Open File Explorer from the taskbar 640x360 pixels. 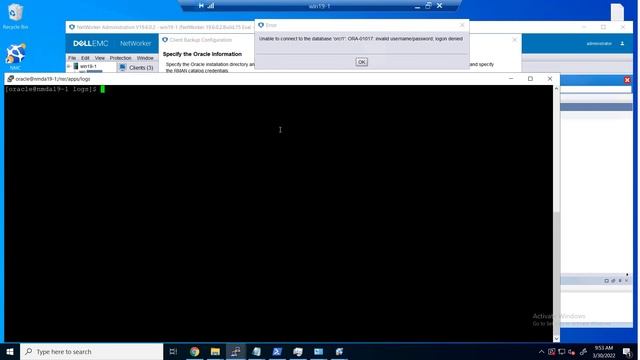[215, 351]
